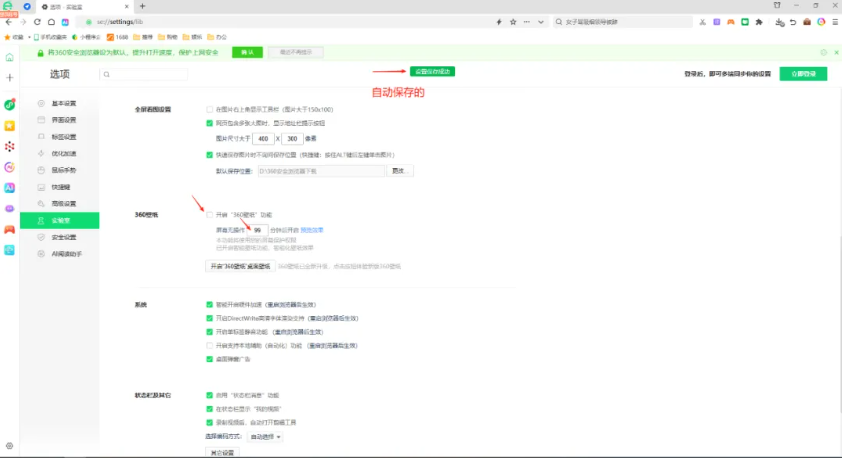Open the puzzle-piece extensions manager
The width and height of the screenshot is (842, 458).
(x=759, y=22)
